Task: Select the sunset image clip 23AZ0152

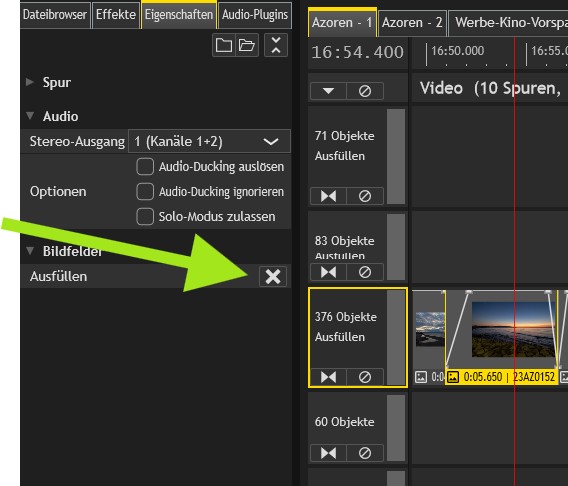Action: 501,338
